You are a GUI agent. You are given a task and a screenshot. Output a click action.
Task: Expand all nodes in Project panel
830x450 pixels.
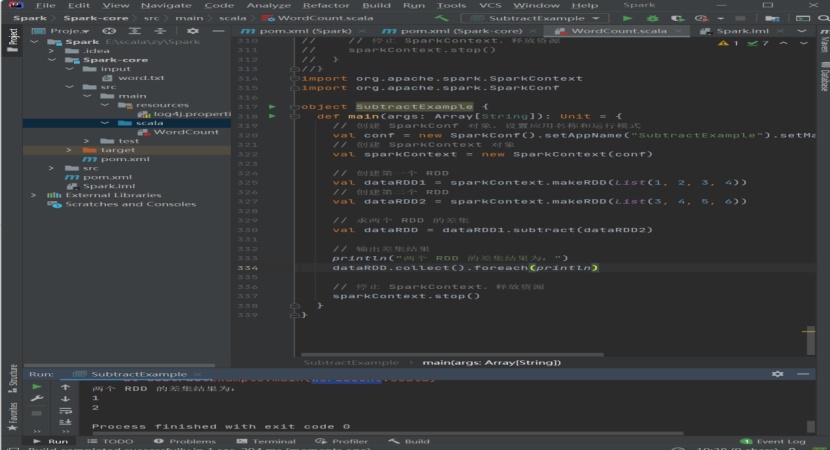tap(134, 31)
